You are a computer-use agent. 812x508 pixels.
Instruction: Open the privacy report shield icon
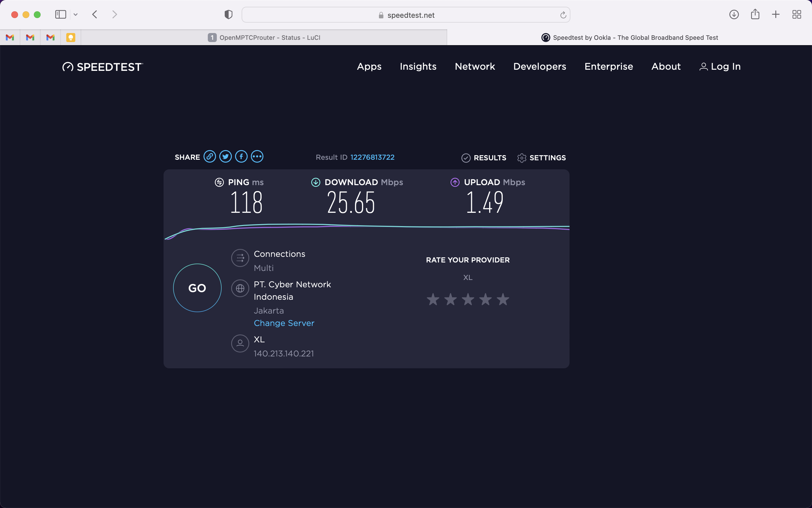[x=228, y=14]
